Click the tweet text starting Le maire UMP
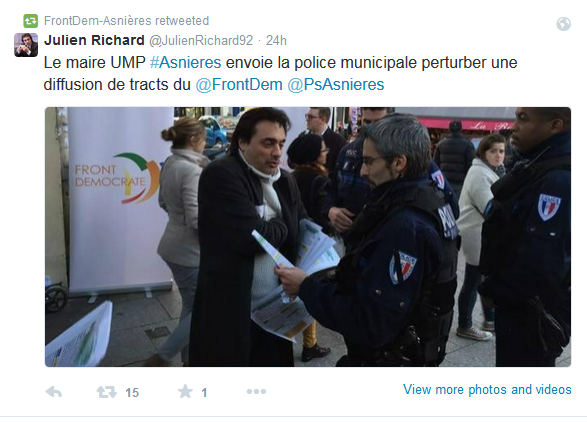587x422 pixels. (280, 73)
